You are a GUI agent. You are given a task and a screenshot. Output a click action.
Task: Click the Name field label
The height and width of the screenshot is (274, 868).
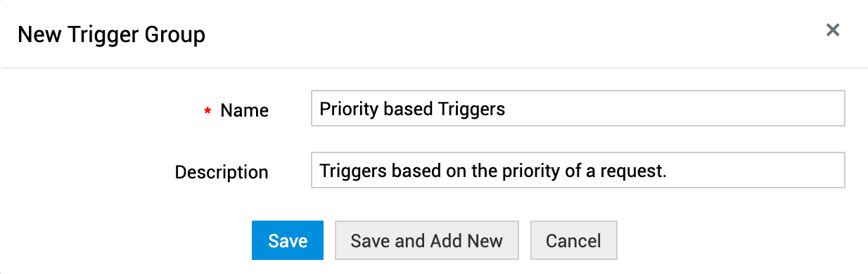click(244, 110)
